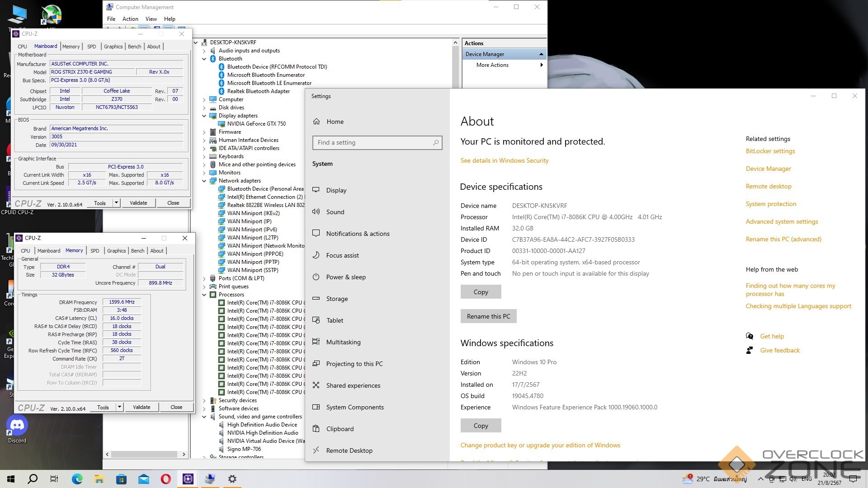Expand the Disk drives category
The height and width of the screenshot is (488, 868).
pyautogui.click(x=204, y=108)
